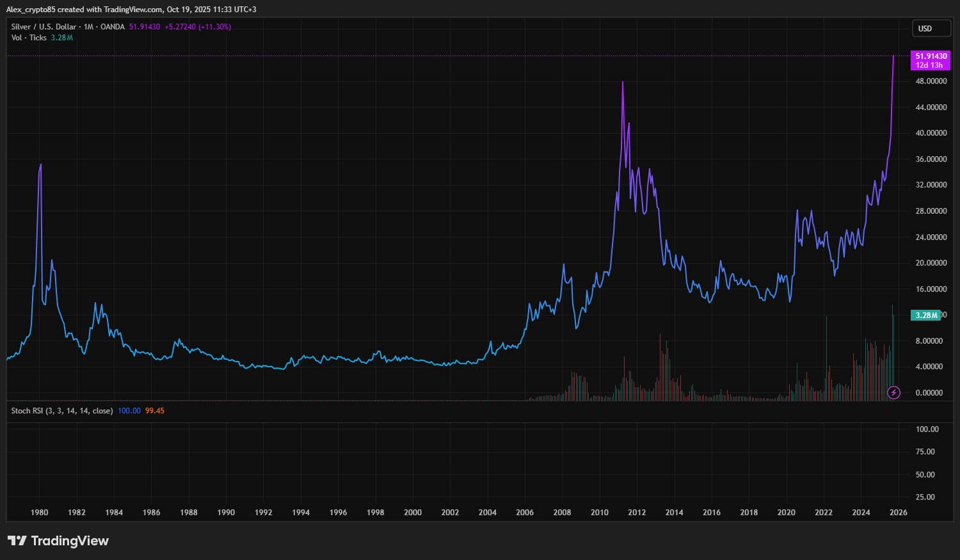Click the +5.27240 (+11.30%) price change value
Screen dimensions: 960x560
pyautogui.click(x=198, y=27)
